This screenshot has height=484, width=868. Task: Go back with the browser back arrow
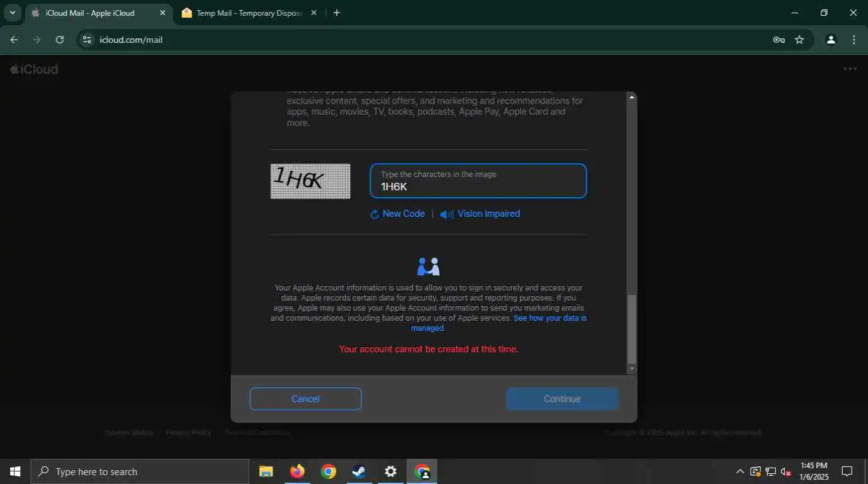point(14,40)
